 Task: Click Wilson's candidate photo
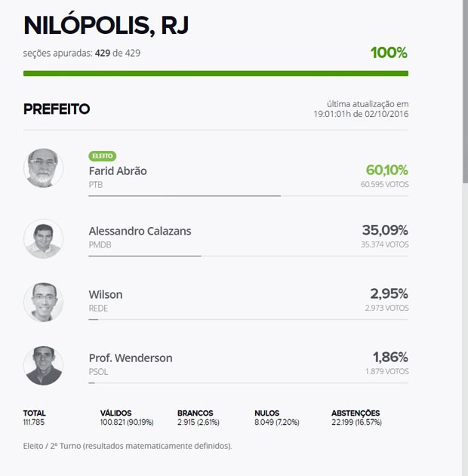tap(44, 302)
